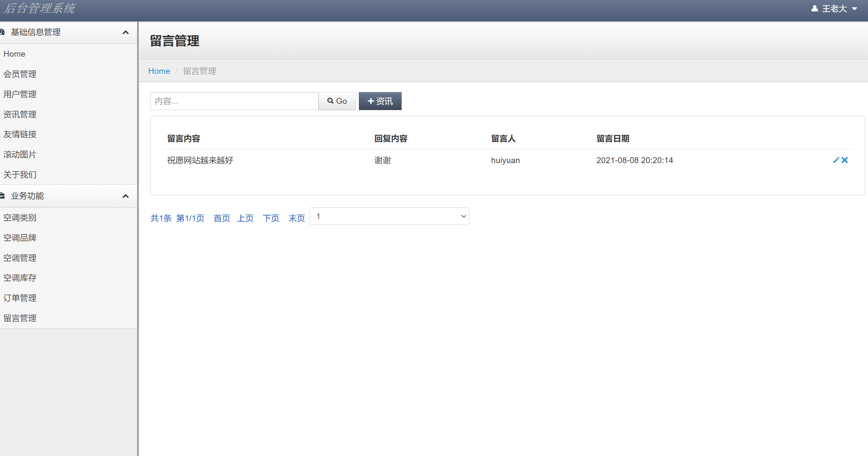Click the magnifier icon in the Go button
This screenshot has height=456, width=868.
[x=330, y=101]
